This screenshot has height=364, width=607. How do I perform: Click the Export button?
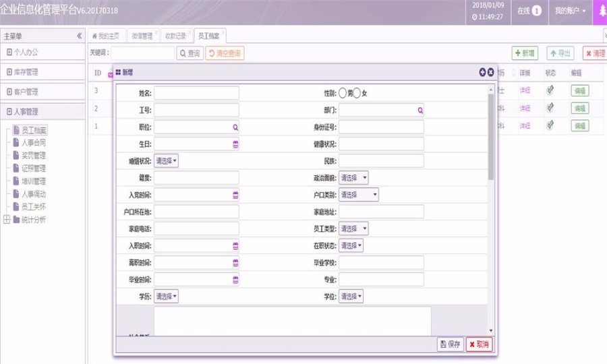pyautogui.click(x=560, y=53)
